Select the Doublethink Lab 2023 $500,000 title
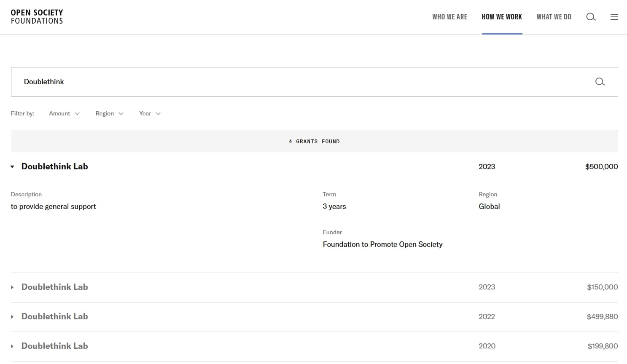The height and width of the screenshot is (364, 627). point(54,166)
